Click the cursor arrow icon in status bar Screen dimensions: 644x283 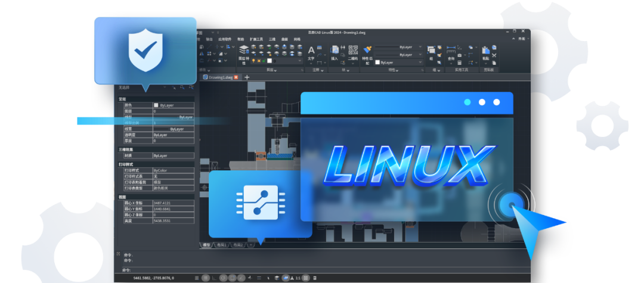click(x=268, y=278)
